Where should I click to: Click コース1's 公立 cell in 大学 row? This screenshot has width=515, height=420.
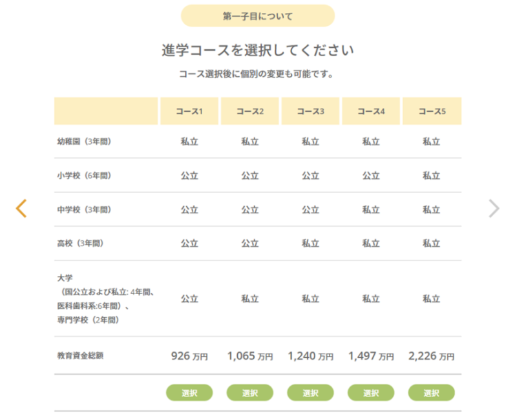pos(189,299)
